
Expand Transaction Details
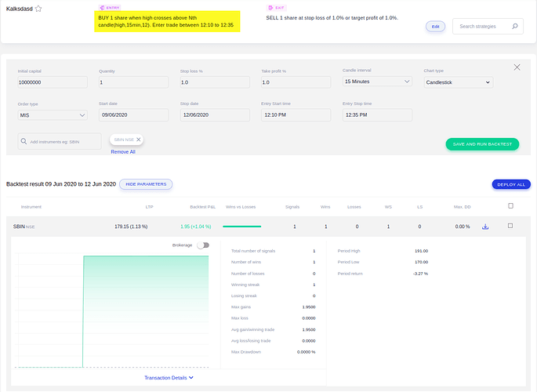pyautogui.click(x=169, y=378)
